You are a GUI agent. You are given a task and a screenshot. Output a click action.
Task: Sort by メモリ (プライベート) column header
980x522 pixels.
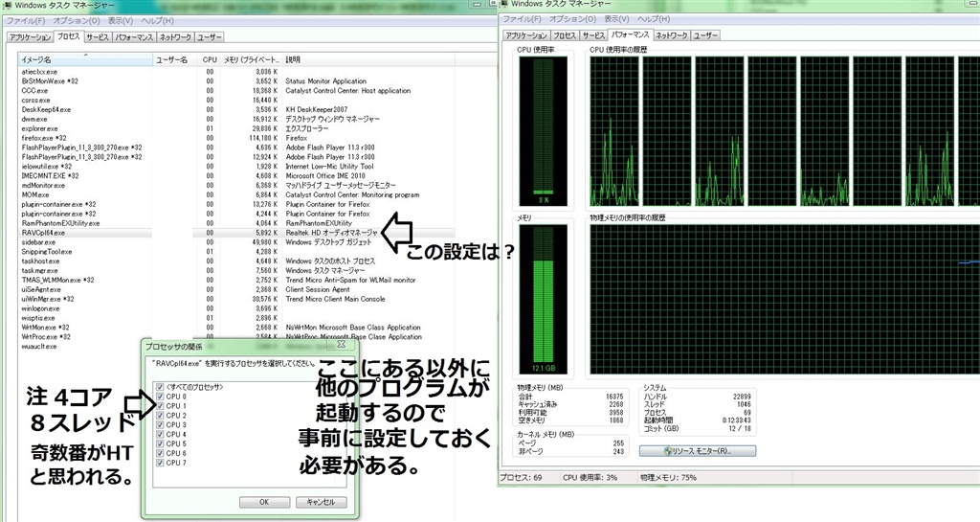tap(252, 60)
